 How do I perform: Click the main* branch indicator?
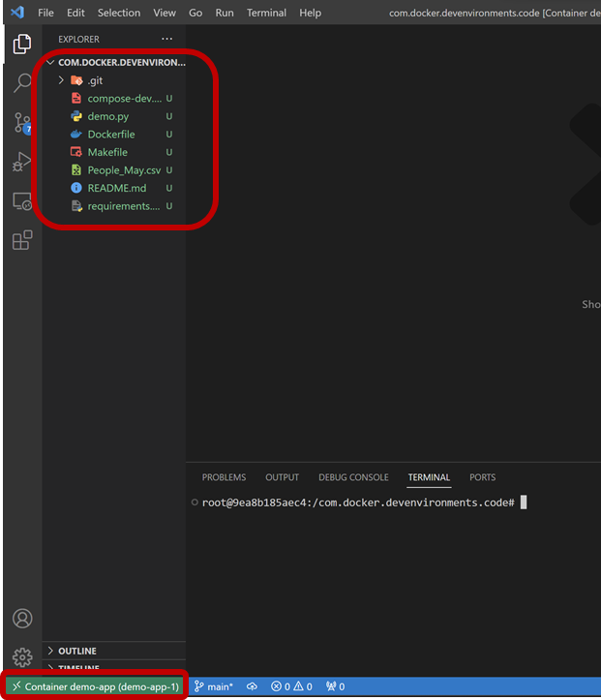point(214,686)
